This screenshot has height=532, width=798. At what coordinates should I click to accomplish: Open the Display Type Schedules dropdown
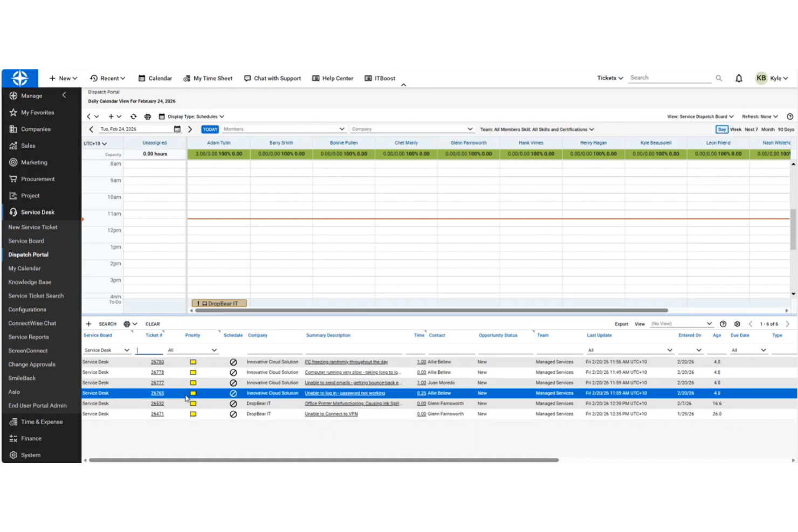click(x=194, y=116)
